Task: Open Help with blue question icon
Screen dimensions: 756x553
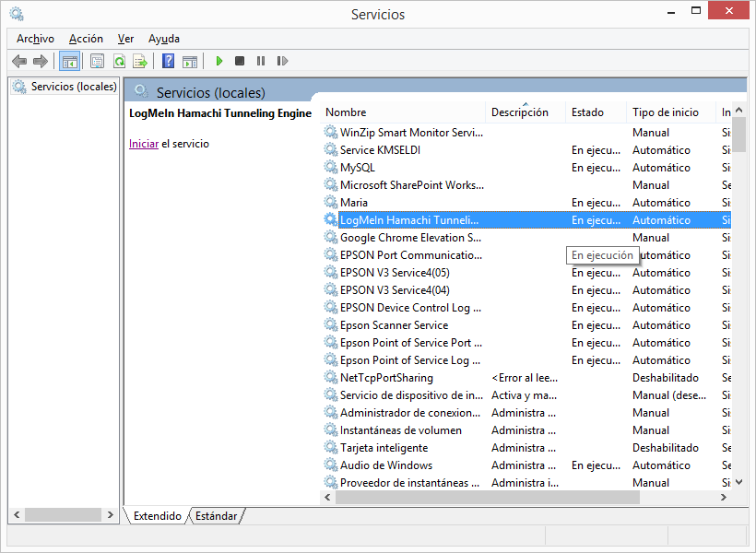Action: [168, 62]
